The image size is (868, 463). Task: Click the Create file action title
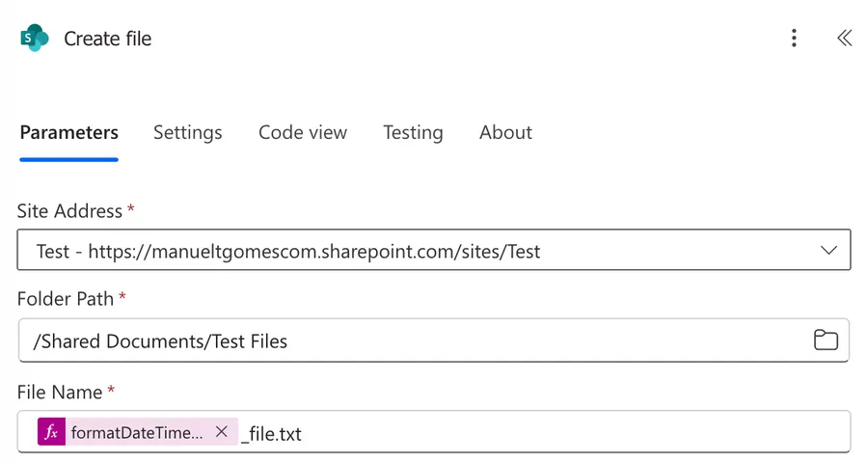(x=107, y=39)
